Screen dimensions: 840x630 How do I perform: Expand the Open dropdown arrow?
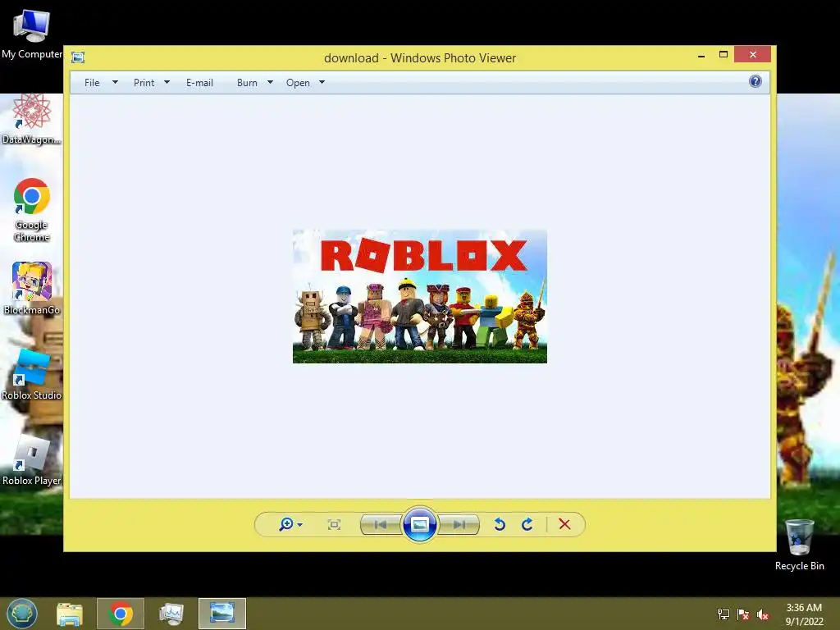322,83
